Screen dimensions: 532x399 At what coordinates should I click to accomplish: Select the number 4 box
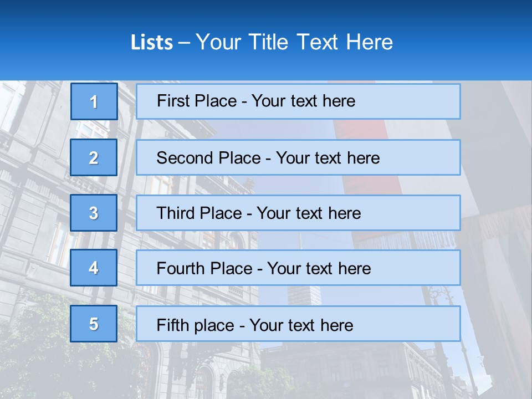tap(94, 268)
